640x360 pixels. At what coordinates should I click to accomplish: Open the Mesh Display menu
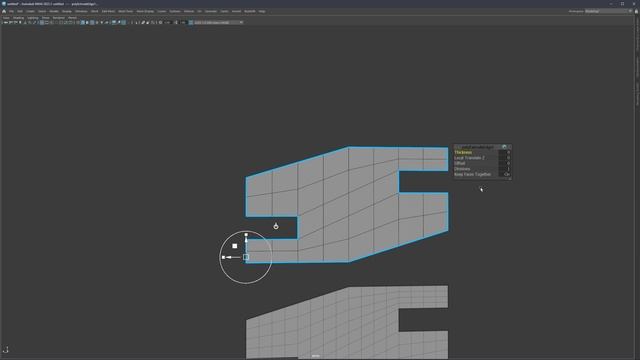click(145, 11)
